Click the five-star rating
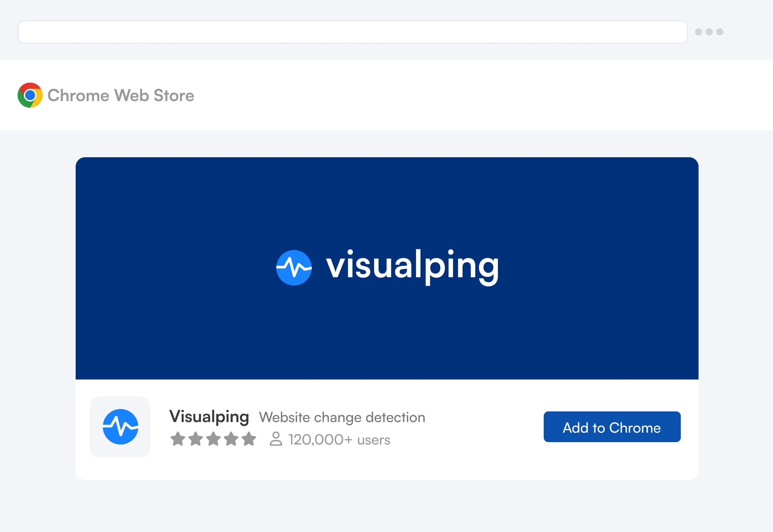The width and height of the screenshot is (773, 532). click(x=213, y=439)
